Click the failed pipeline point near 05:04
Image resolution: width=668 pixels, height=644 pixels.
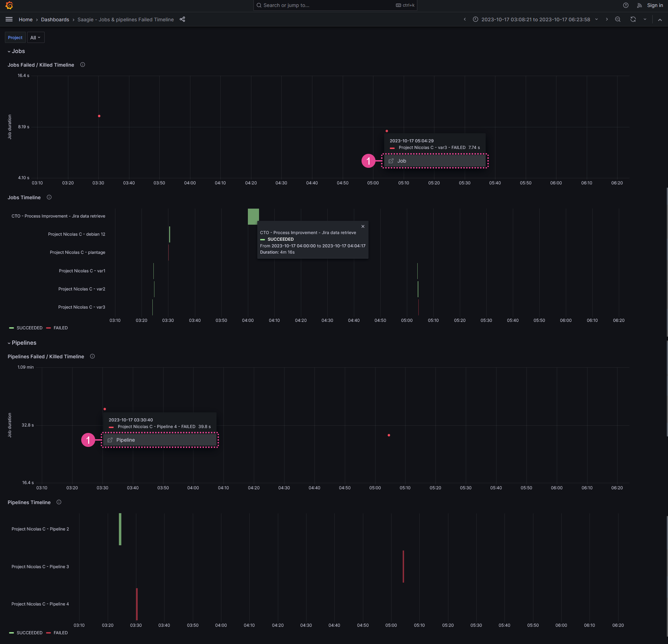(x=389, y=435)
